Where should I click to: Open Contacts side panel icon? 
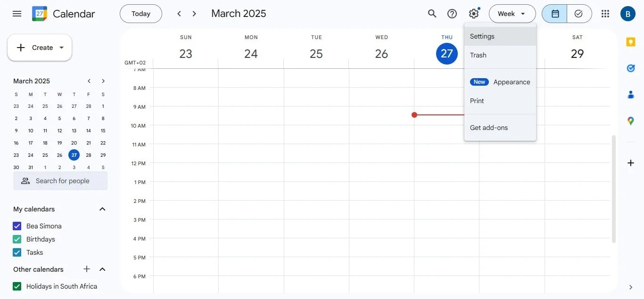pos(631,95)
